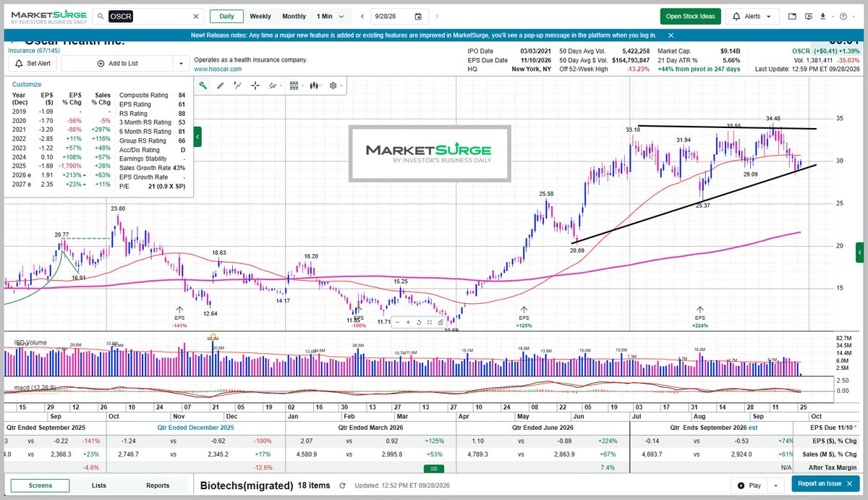Screen dimensions: 868x500
Task: Switch to Monthly chart interval
Action: point(294,17)
